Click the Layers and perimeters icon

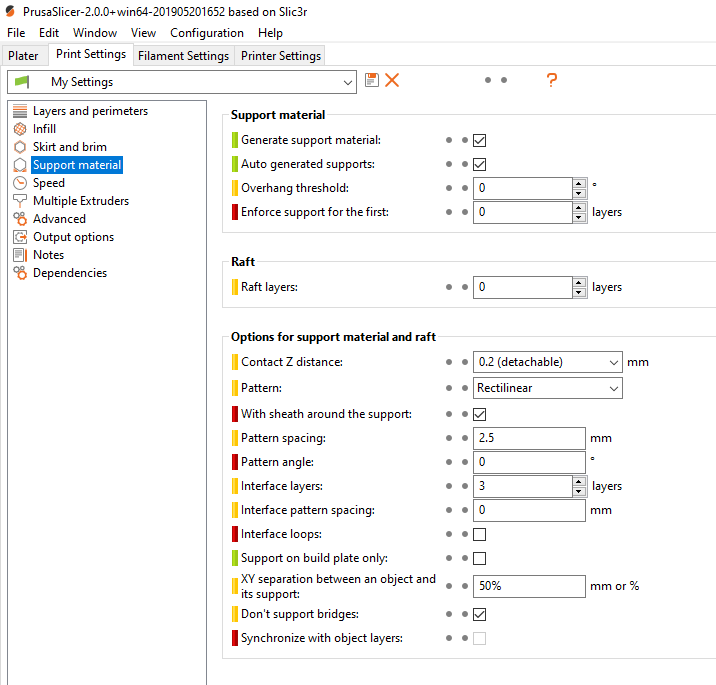20,111
